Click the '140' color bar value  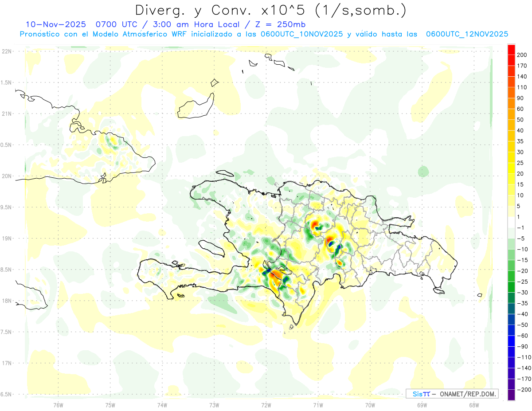(523, 77)
